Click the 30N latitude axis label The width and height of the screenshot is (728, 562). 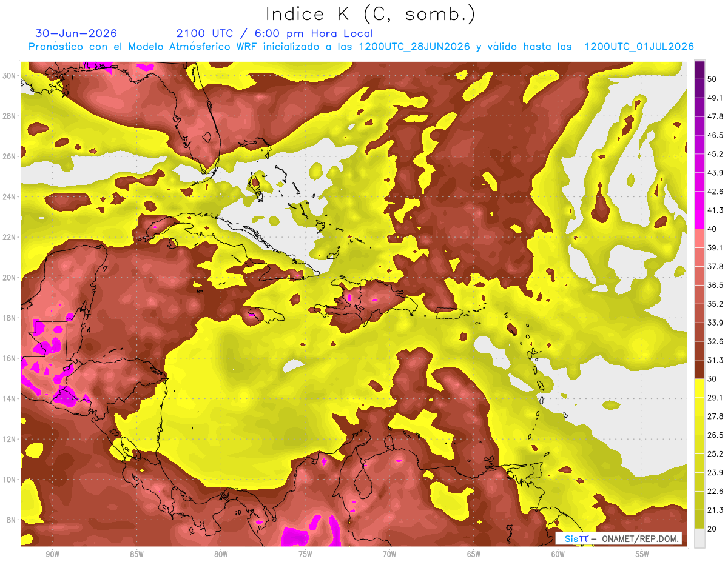click(x=9, y=76)
